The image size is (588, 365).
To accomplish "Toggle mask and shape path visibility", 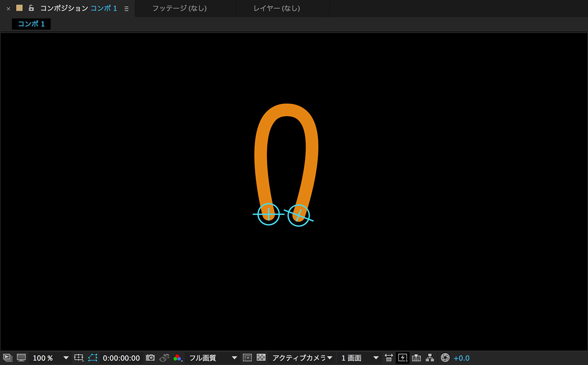I will (x=93, y=358).
